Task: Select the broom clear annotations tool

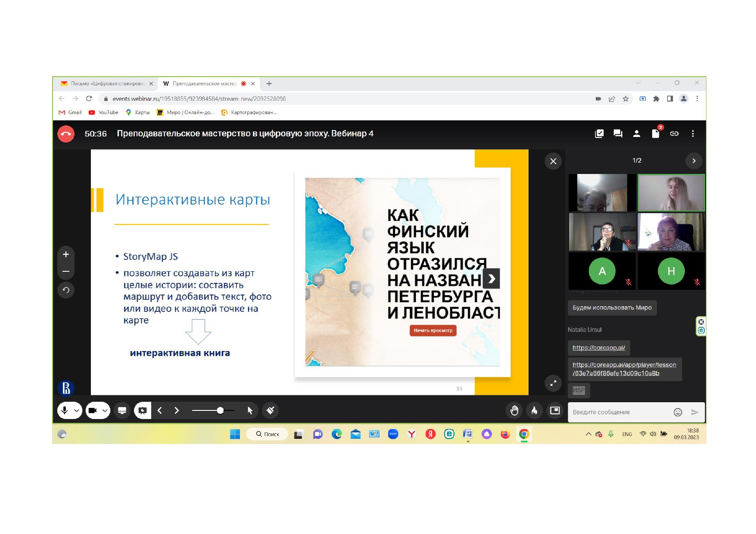Action: pyautogui.click(x=271, y=410)
